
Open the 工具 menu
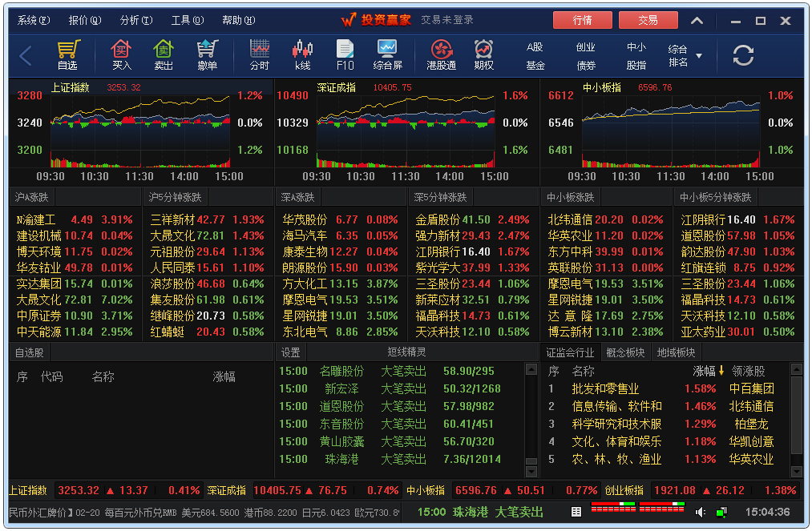pyautogui.click(x=188, y=20)
